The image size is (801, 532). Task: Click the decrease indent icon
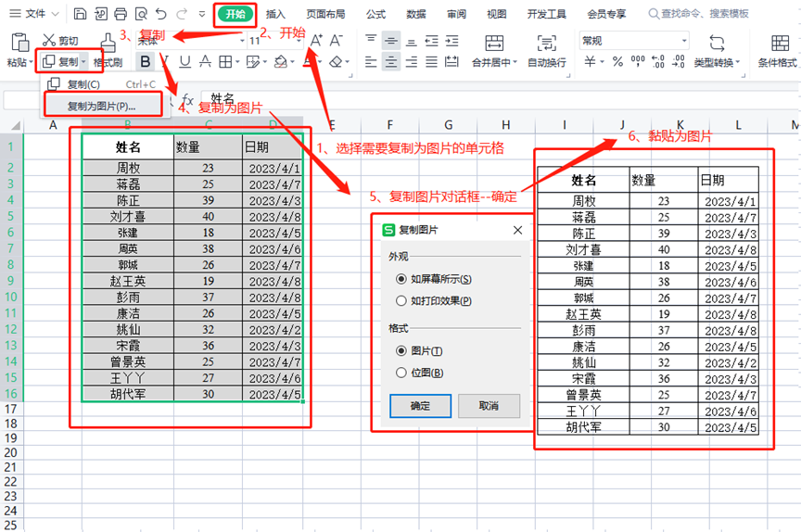(432, 41)
